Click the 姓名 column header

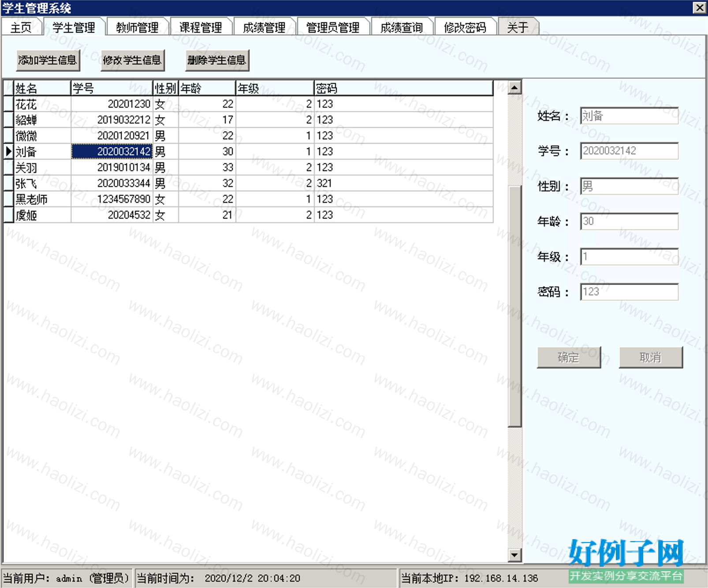click(x=42, y=88)
